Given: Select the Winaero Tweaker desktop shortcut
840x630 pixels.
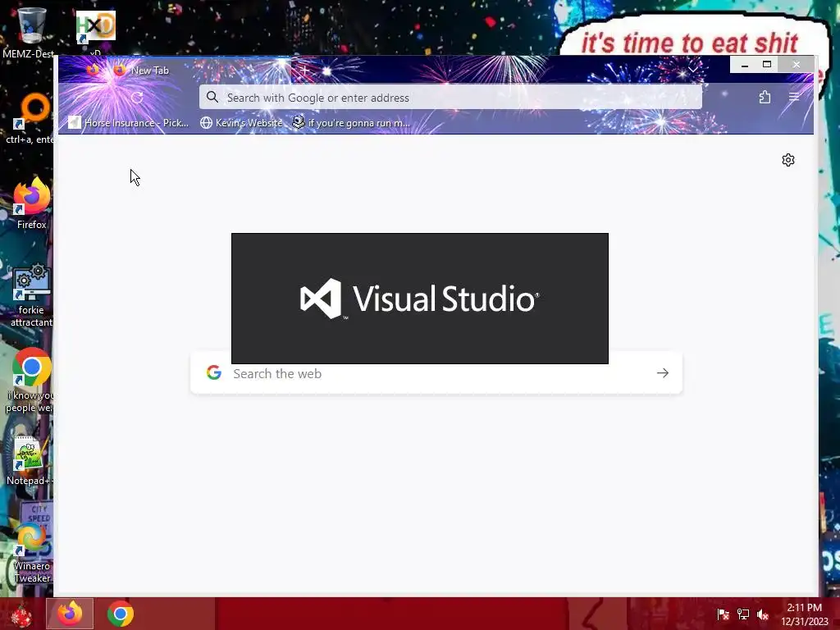Looking at the screenshot, I should [x=31, y=553].
